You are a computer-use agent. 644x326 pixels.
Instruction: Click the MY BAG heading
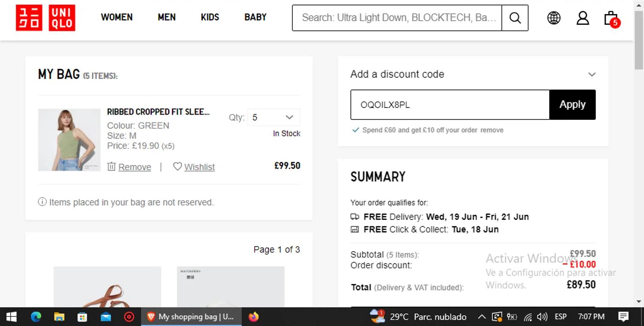point(59,74)
